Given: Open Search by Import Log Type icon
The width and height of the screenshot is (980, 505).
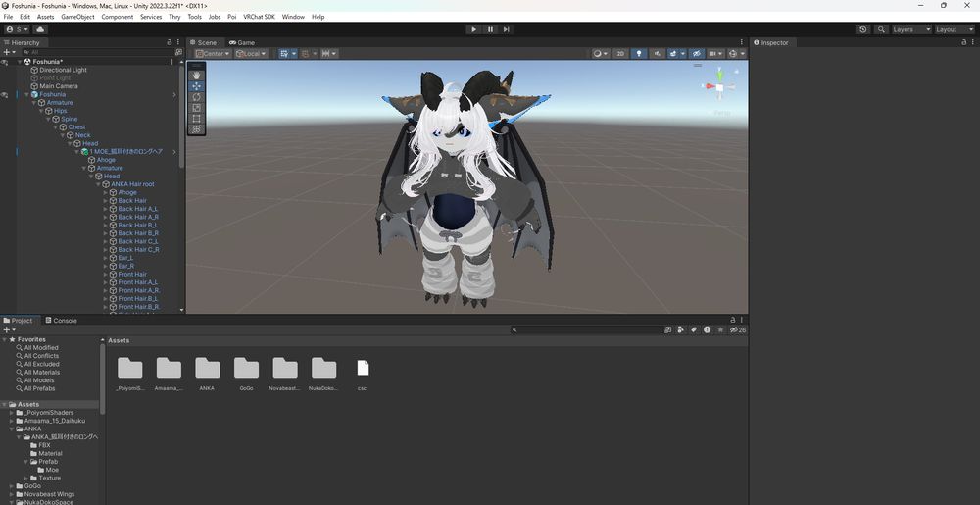Looking at the screenshot, I should (x=707, y=329).
